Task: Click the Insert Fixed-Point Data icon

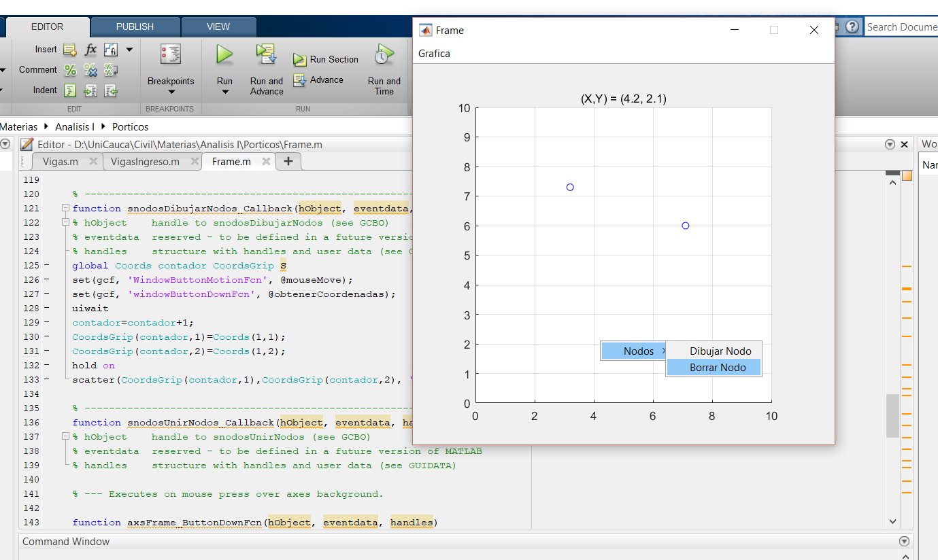Action: pos(110,50)
